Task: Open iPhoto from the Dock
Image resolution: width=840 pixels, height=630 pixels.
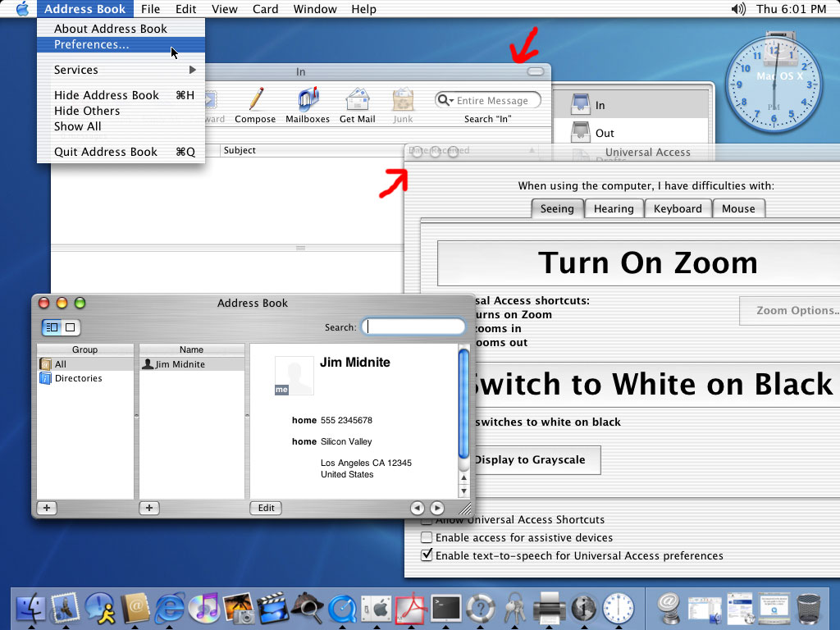Action: (239, 609)
